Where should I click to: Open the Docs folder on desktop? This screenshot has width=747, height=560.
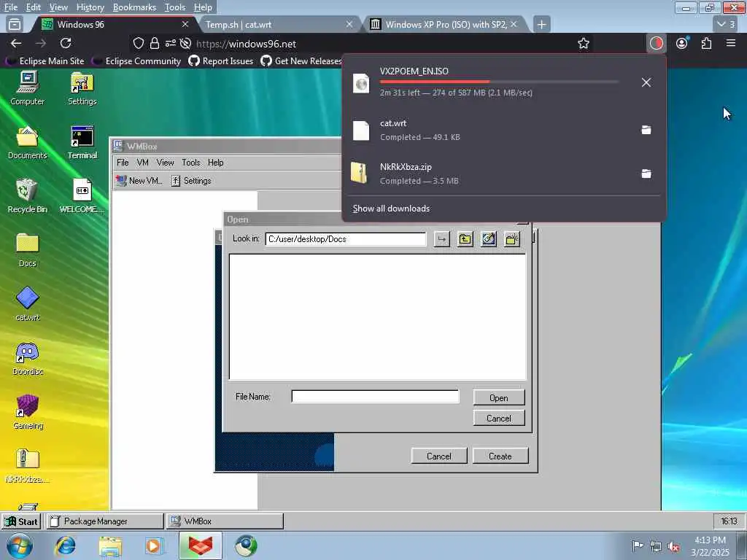point(27,251)
